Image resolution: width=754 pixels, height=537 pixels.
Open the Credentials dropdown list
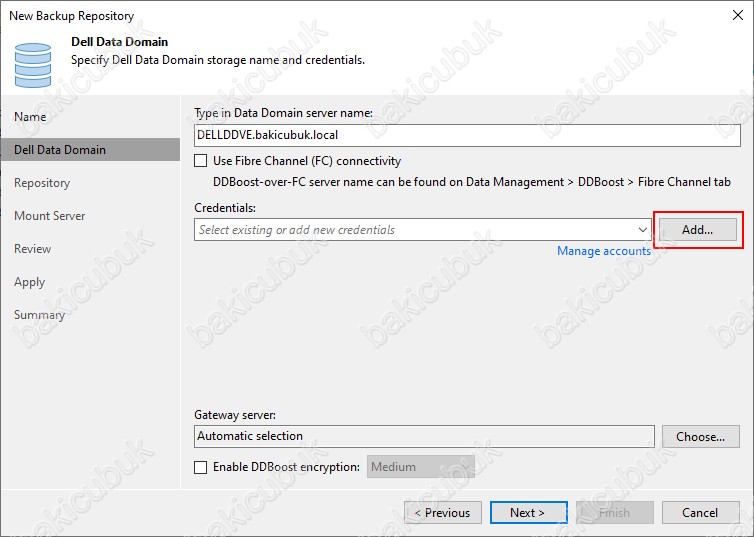tap(642, 230)
